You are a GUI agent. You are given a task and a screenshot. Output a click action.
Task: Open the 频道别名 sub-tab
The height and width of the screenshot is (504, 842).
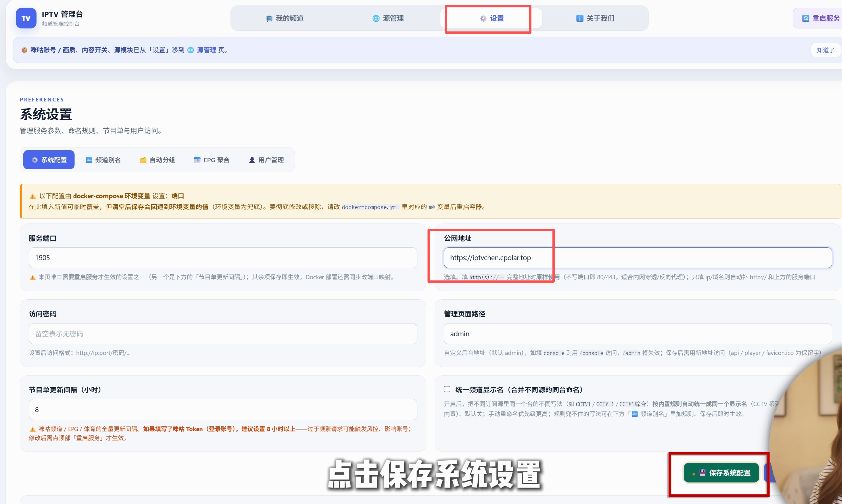coord(103,160)
